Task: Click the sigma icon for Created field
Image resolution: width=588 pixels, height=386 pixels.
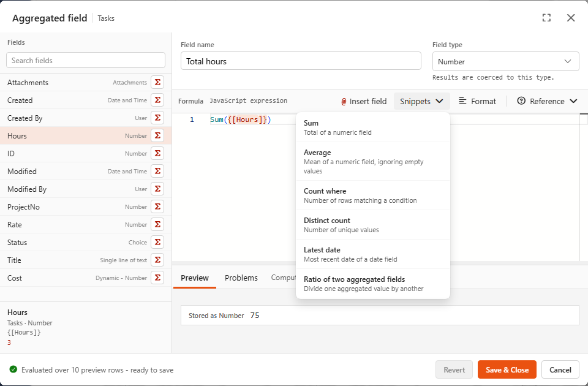Action: pyautogui.click(x=157, y=100)
